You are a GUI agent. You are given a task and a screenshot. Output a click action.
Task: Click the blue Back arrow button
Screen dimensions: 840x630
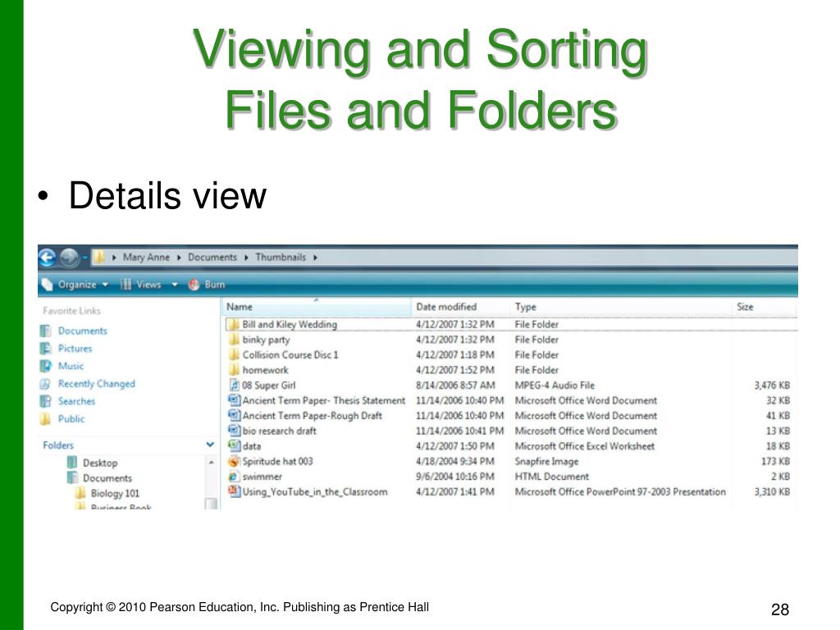click(x=47, y=258)
